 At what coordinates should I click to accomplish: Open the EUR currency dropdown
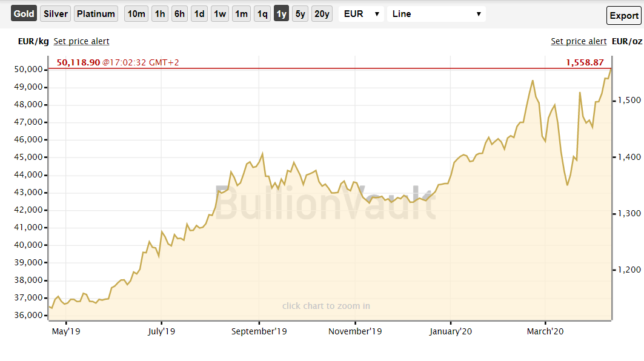point(362,13)
